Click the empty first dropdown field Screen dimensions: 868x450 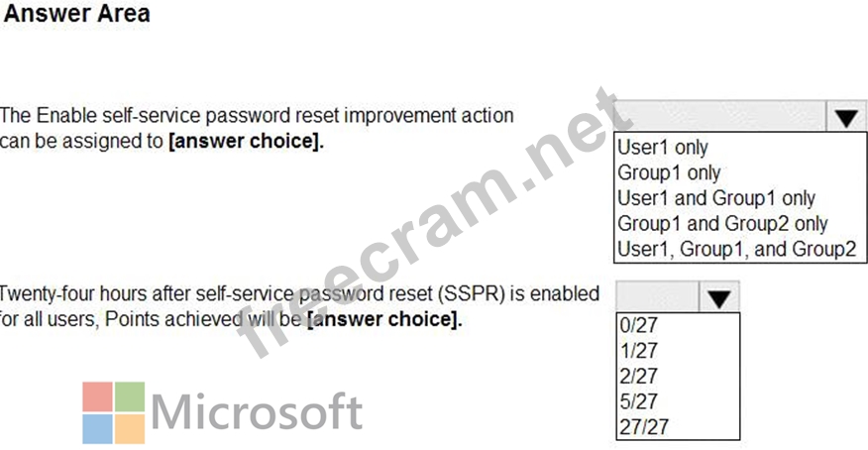click(x=719, y=118)
